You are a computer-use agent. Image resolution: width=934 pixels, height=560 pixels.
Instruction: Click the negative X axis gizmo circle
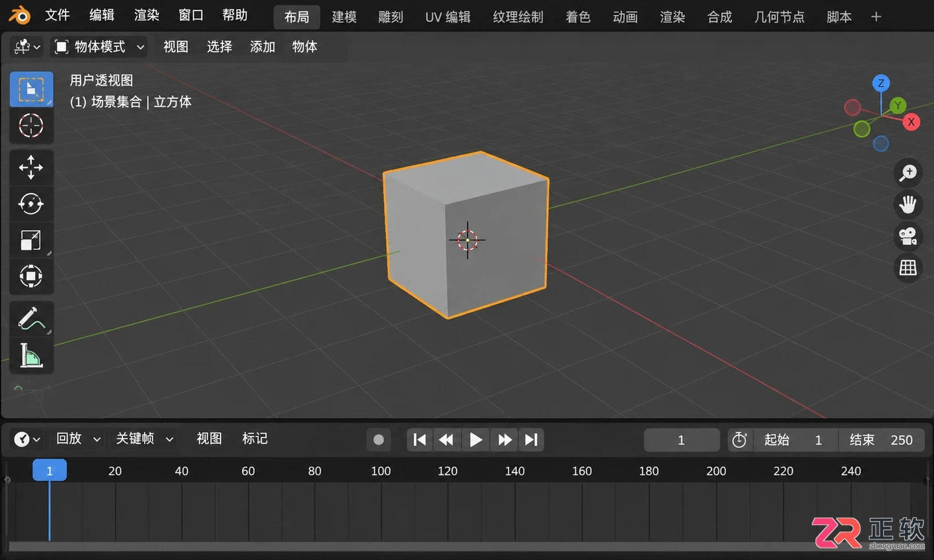coord(852,107)
